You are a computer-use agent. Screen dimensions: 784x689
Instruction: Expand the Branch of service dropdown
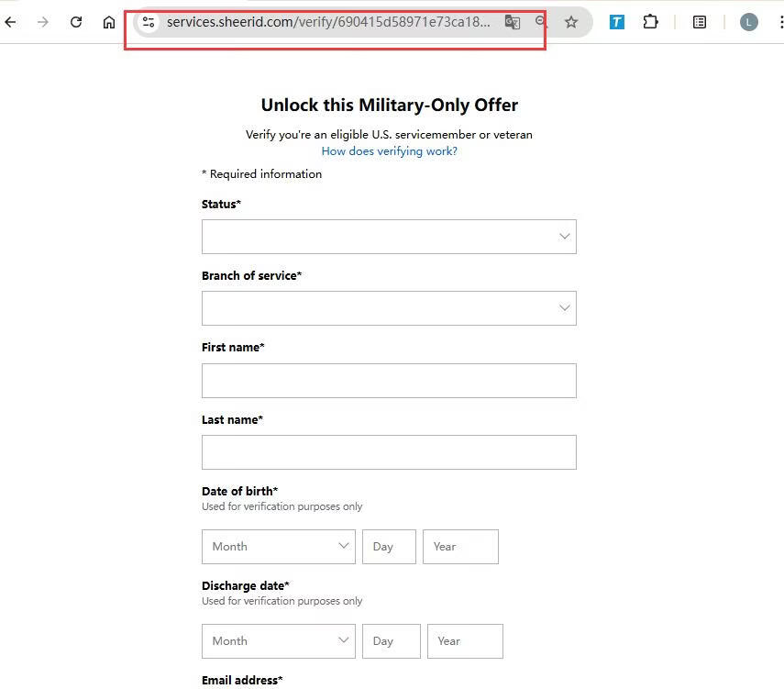point(389,308)
